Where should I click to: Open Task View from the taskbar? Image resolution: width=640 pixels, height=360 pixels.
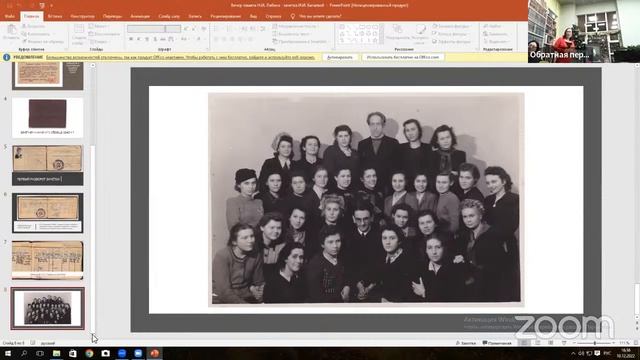pyautogui.click(x=40, y=353)
